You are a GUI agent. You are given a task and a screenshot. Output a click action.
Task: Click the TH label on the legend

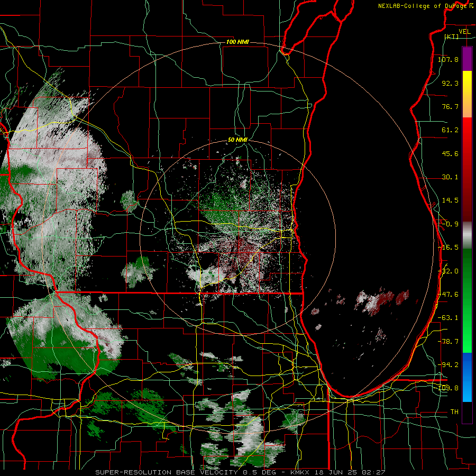[x=454, y=412]
